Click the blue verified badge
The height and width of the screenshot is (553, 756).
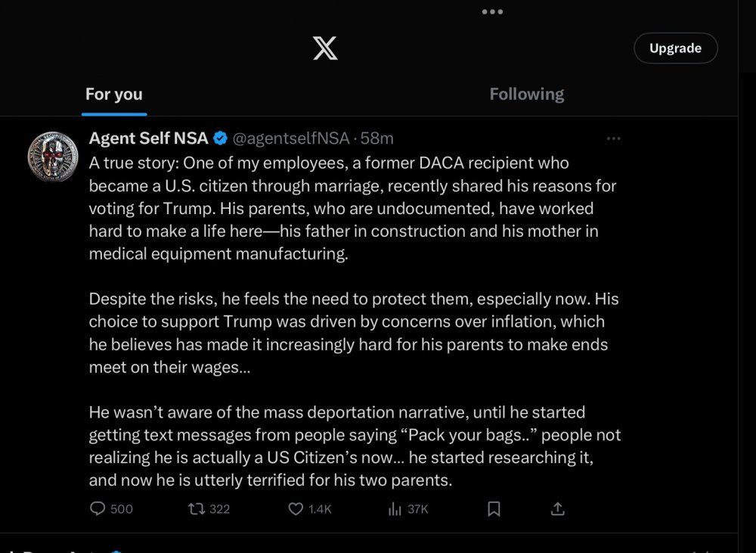220,138
